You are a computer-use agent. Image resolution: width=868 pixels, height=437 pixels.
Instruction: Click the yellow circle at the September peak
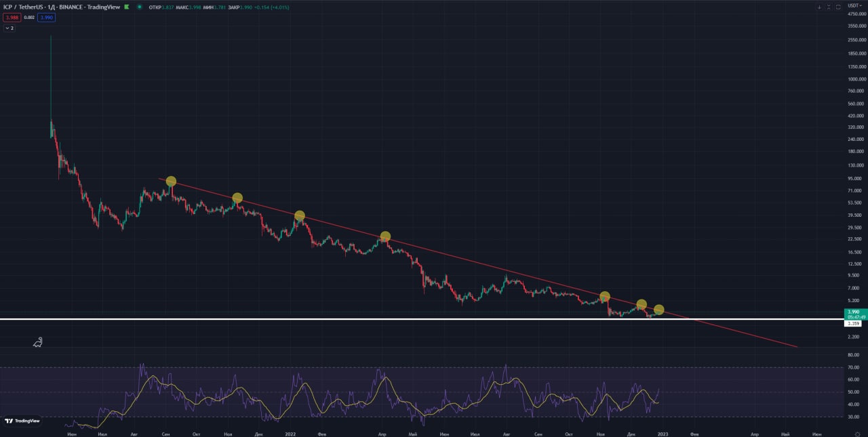(171, 181)
